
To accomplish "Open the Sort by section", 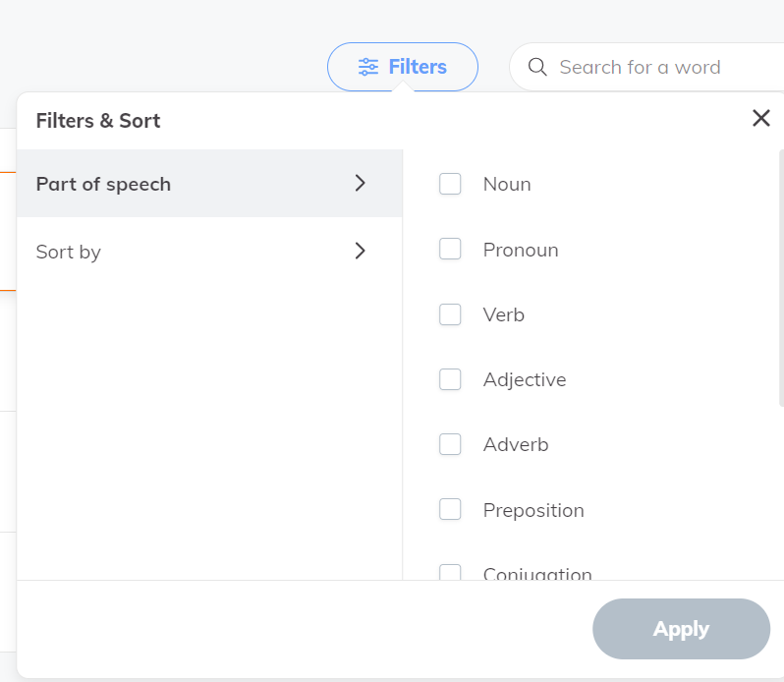I will 69,252.
